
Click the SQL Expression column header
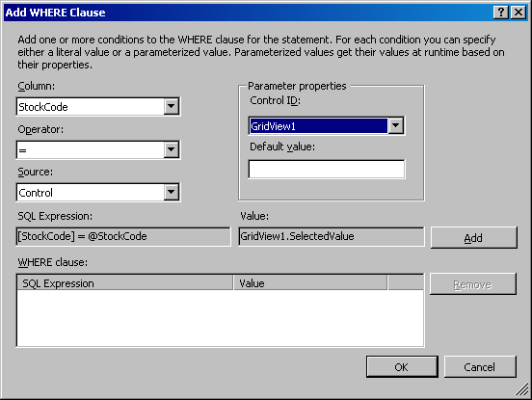pyautogui.click(x=125, y=283)
